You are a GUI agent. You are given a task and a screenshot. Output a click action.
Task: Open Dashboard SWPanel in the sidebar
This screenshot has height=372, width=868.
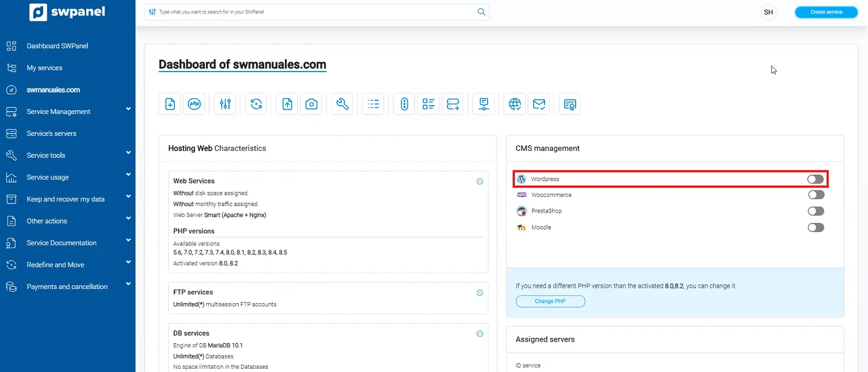(x=57, y=46)
